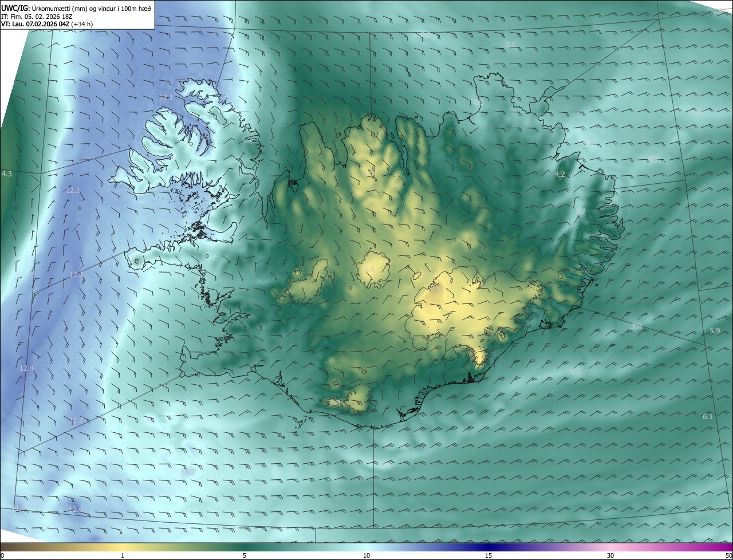Click the 11.7 value label

(76, 420)
